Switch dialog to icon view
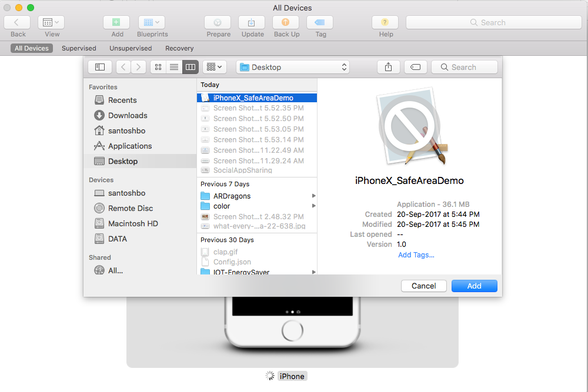 158,67
